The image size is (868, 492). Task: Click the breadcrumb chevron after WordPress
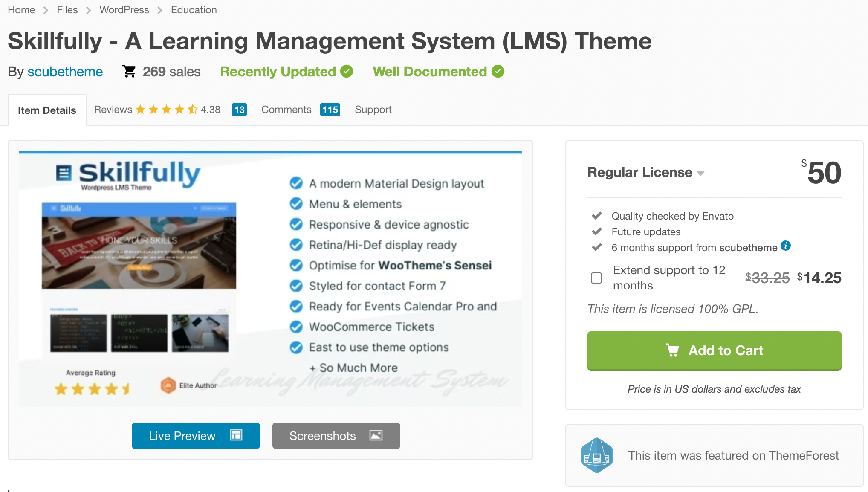160,10
